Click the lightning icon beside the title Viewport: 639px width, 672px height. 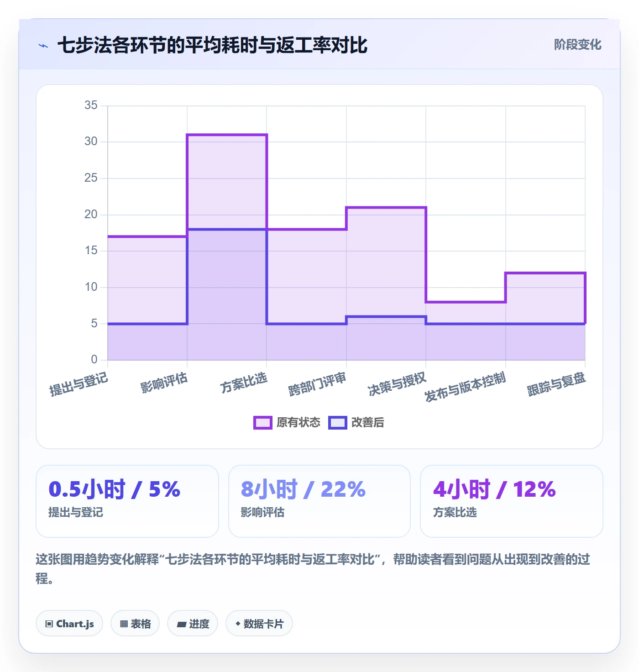(x=43, y=46)
